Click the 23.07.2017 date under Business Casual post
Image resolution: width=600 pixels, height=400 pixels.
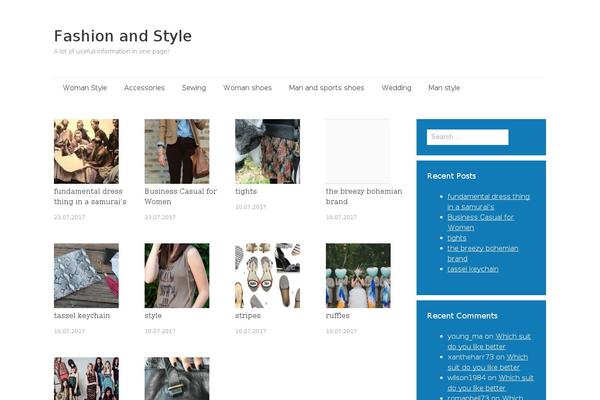[160, 217]
